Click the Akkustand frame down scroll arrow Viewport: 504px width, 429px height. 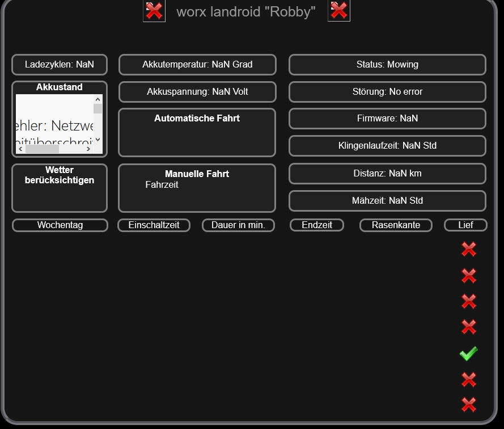click(98, 140)
